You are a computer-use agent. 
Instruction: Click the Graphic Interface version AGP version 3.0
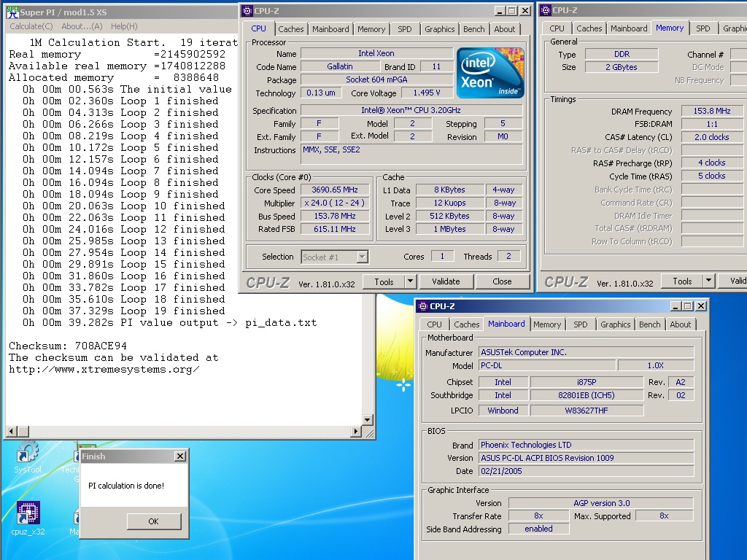coord(601,503)
